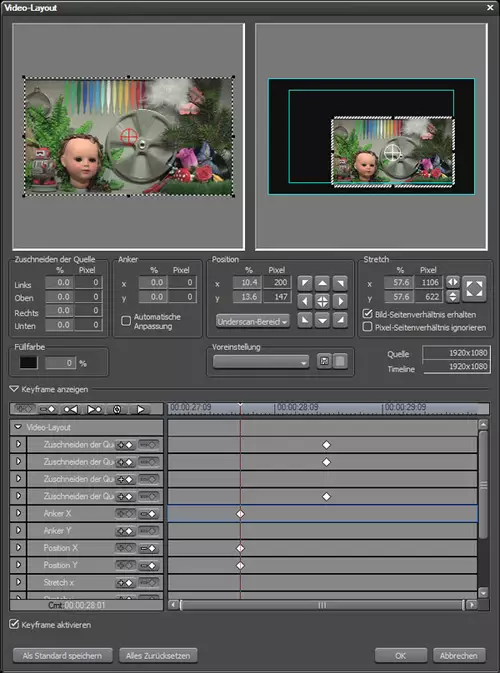Click the position align-to-bottom arrow button
The width and height of the screenshot is (500, 673).
click(322, 320)
